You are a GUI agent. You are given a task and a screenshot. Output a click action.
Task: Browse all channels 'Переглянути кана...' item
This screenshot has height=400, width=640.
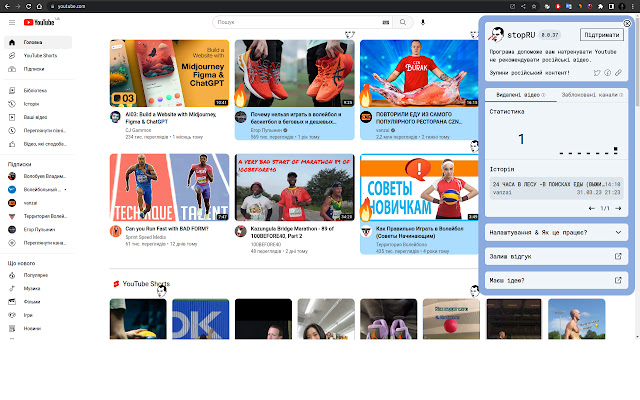[38, 243]
